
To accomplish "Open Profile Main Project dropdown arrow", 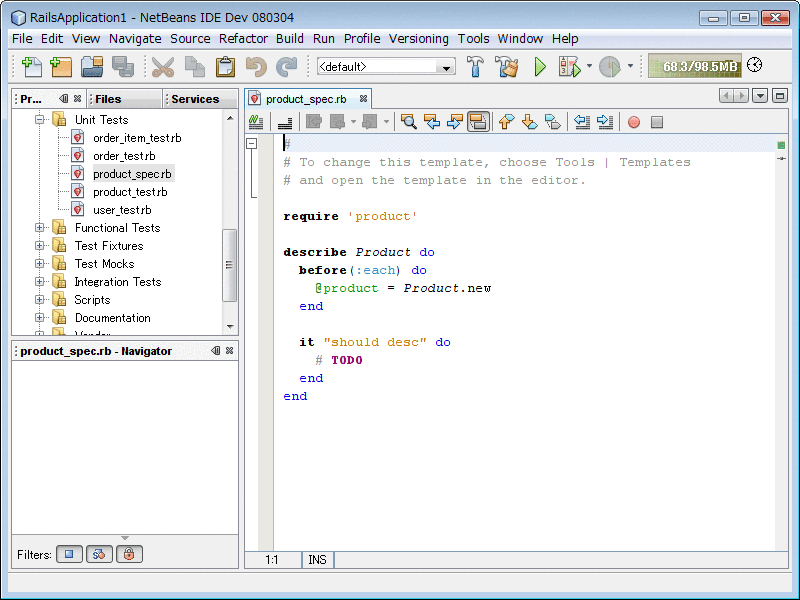I will (x=630, y=66).
